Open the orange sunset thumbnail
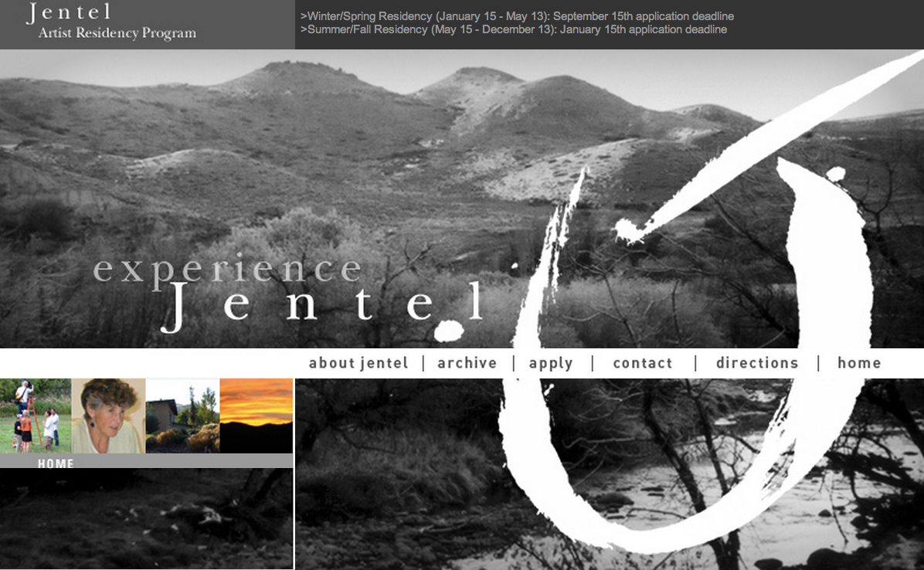 pyautogui.click(x=256, y=416)
